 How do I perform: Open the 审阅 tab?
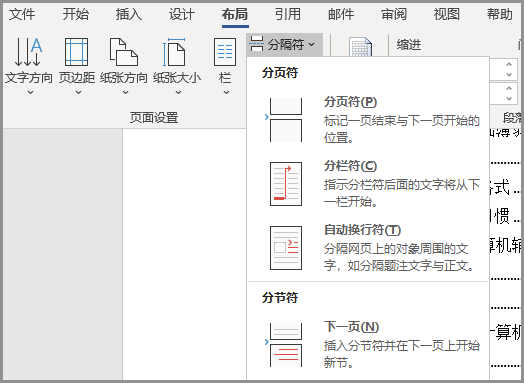click(x=394, y=14)
